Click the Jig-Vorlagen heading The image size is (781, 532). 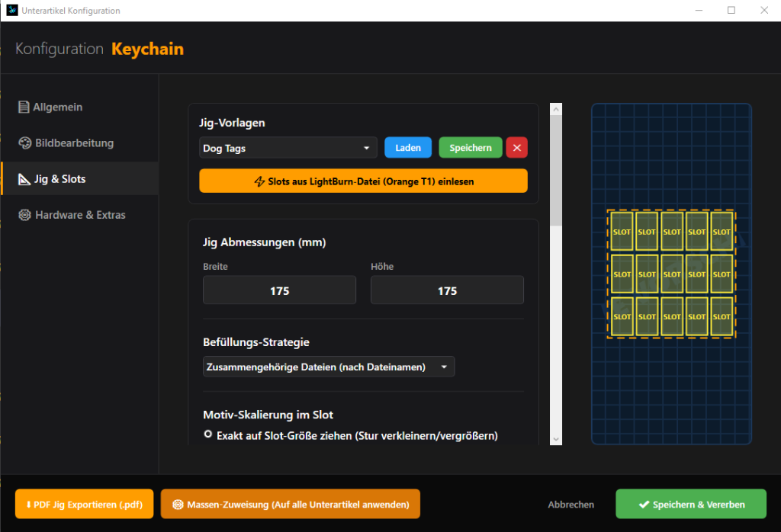point(232,123)
